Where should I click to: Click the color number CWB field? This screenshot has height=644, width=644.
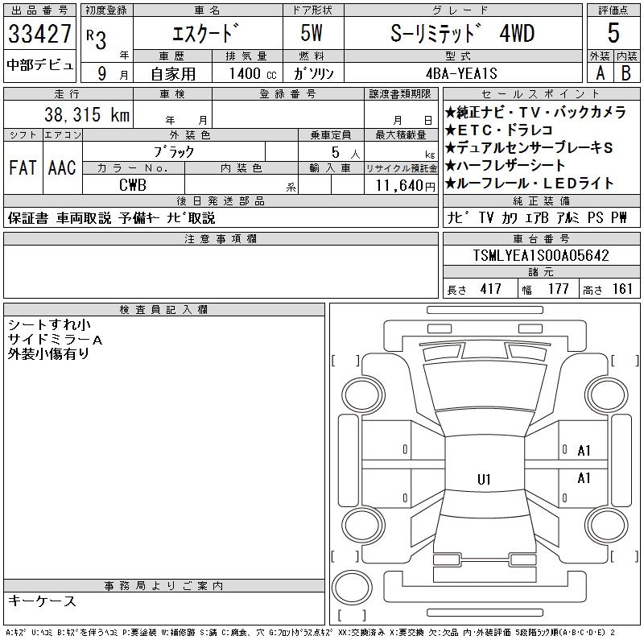(x=133, y=185)
